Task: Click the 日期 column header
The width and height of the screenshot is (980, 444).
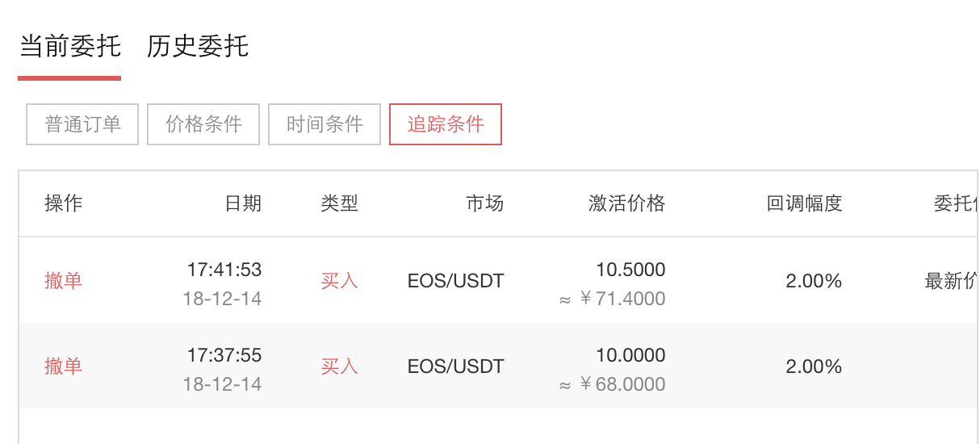Action: pos(243,203)
